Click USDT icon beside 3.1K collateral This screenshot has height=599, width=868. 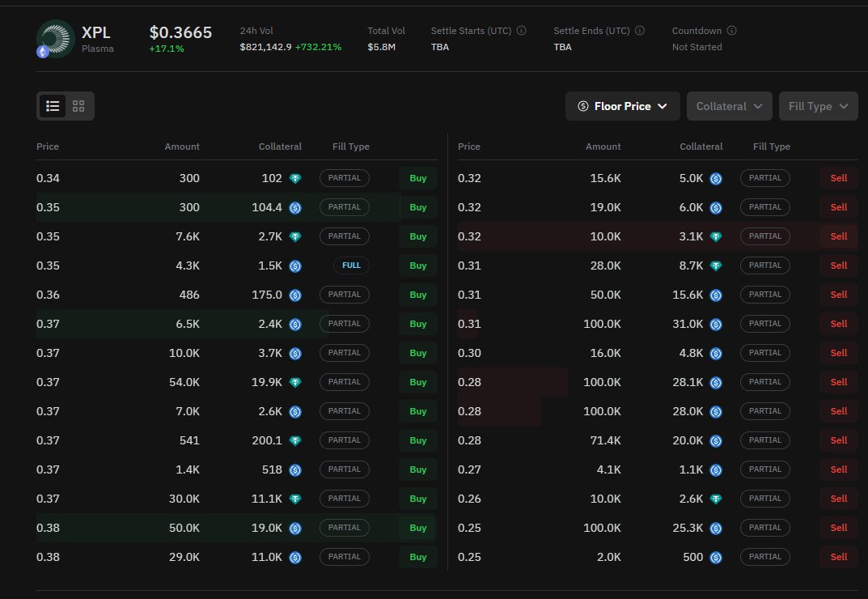pos(716,236)
